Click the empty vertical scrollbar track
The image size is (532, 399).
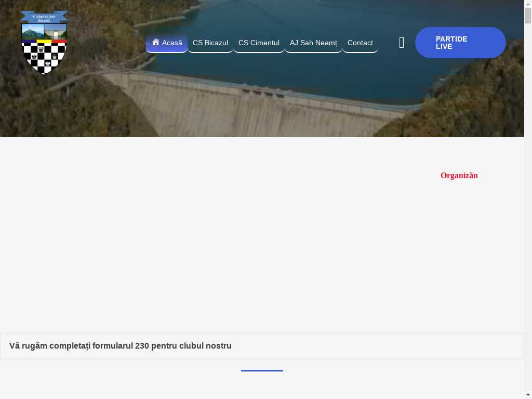pos(528,208)
